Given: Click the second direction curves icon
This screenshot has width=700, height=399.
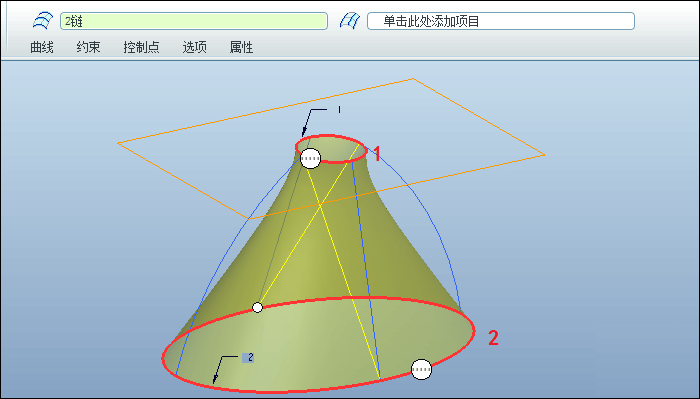Looking at the screenshot, I should [350, 21].
